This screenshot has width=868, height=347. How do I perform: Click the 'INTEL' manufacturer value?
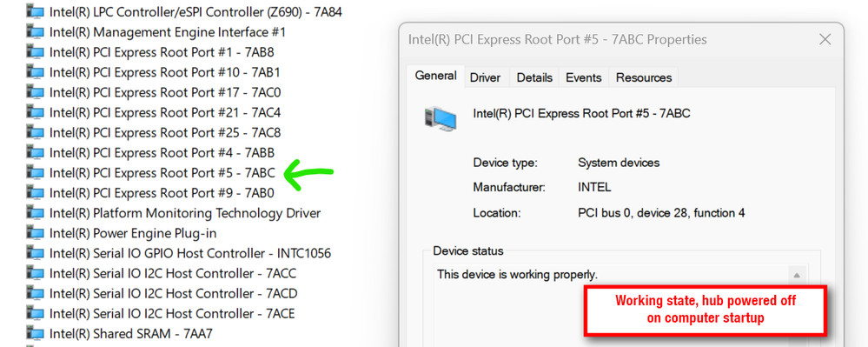tap(594, 187)
